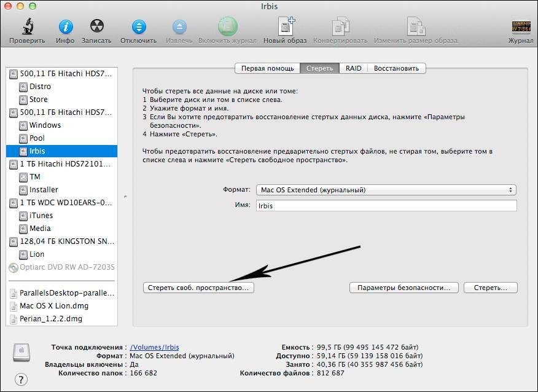Click the Стереть... erase button
The image size is (538, 392).
pos(491,288)
